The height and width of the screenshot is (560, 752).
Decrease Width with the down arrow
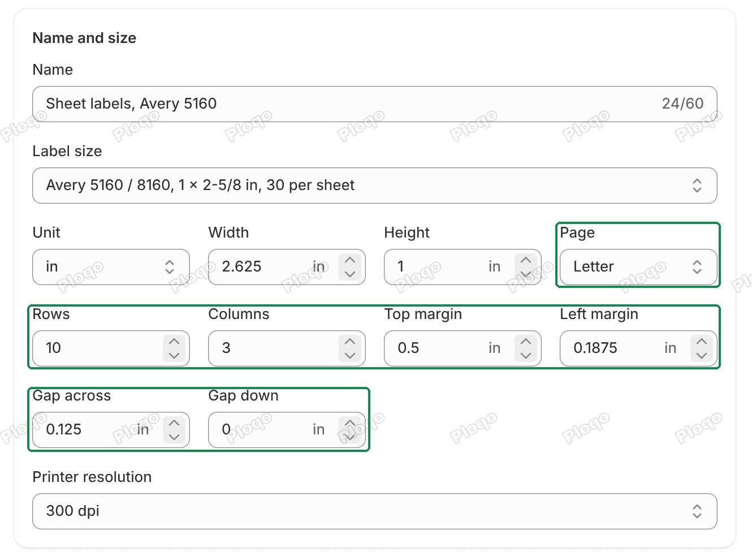(350, 274)
